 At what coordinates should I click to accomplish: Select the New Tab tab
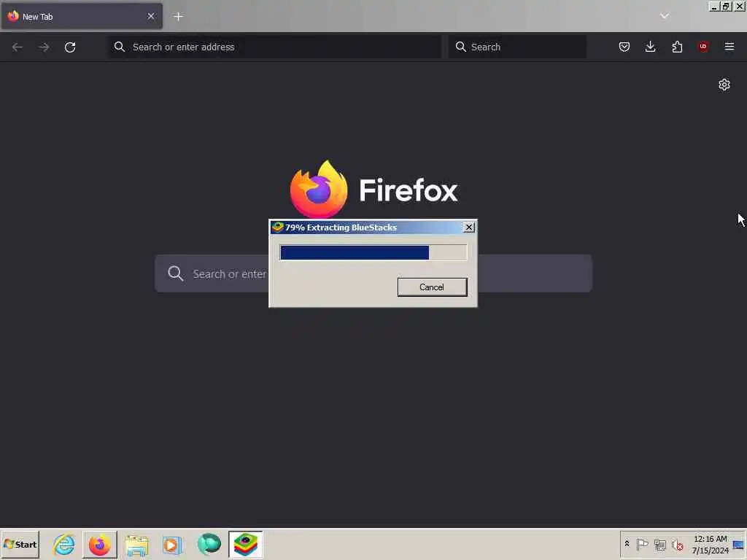[82, 16]
